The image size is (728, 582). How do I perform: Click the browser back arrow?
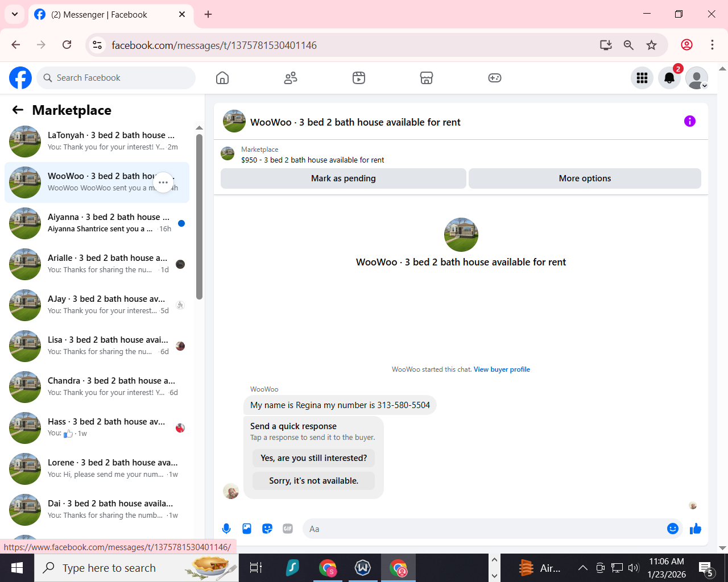16,45
